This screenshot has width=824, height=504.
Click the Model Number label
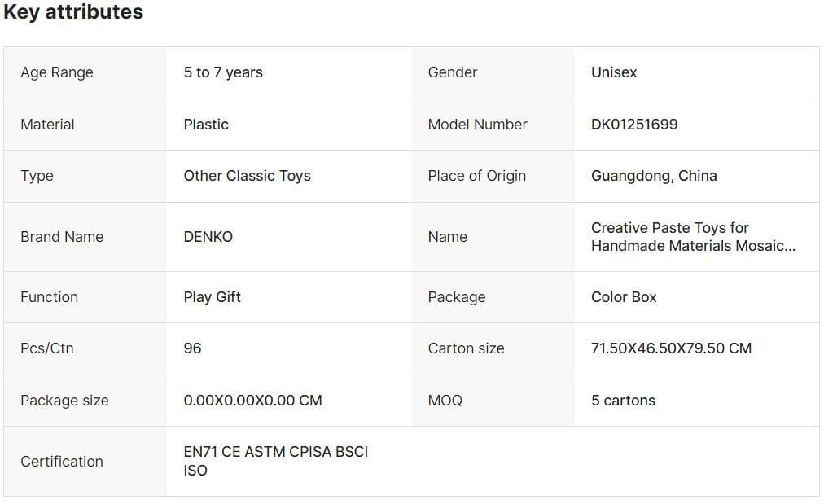point(478,125)
